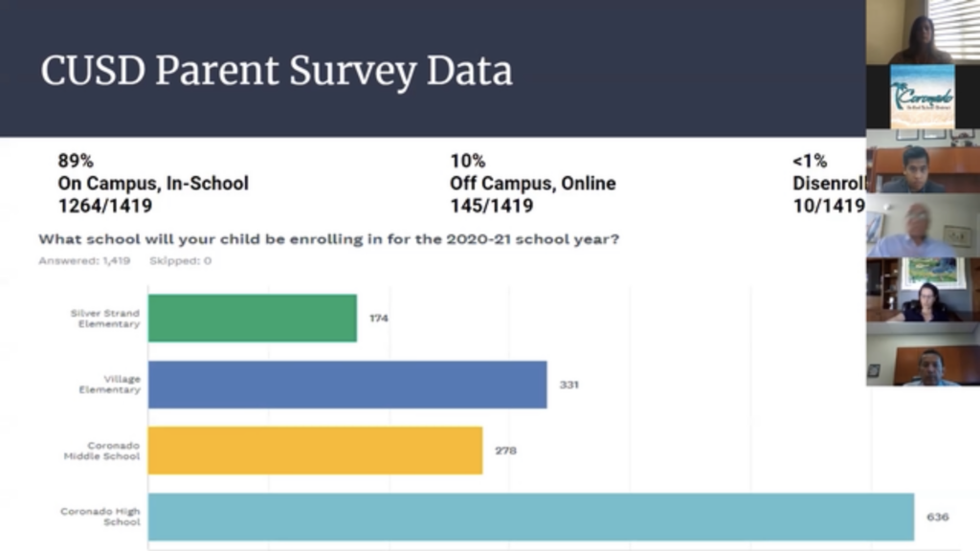Screen dimensions: 980x551
Task: Click the CUSD Parent Survey Data title
Action: (x=276, y=72)
